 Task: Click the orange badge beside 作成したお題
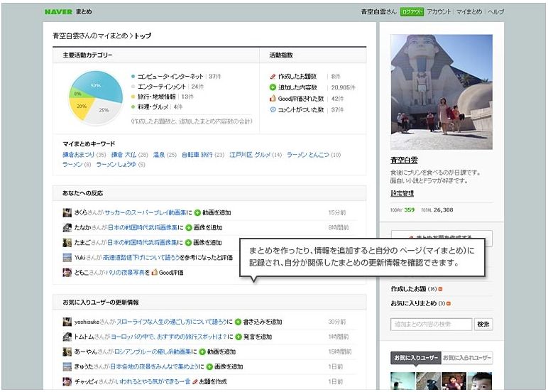click(x=440, y=289)
